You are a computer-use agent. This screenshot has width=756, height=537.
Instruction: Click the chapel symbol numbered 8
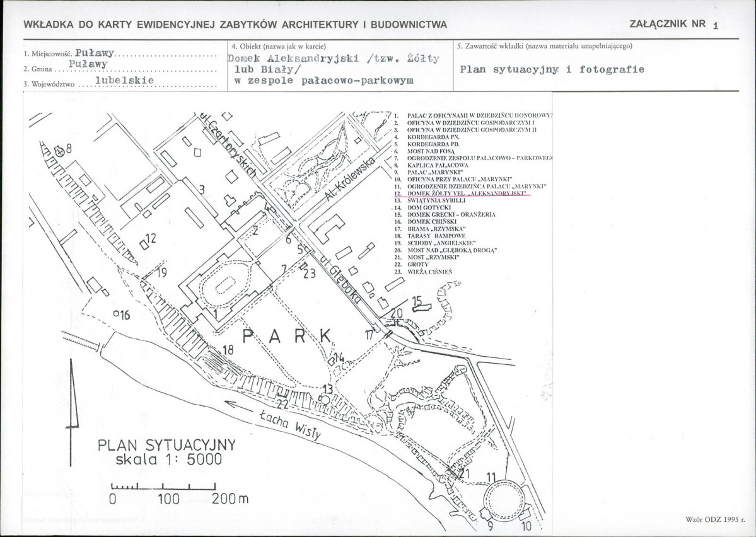tap(59, 151)
